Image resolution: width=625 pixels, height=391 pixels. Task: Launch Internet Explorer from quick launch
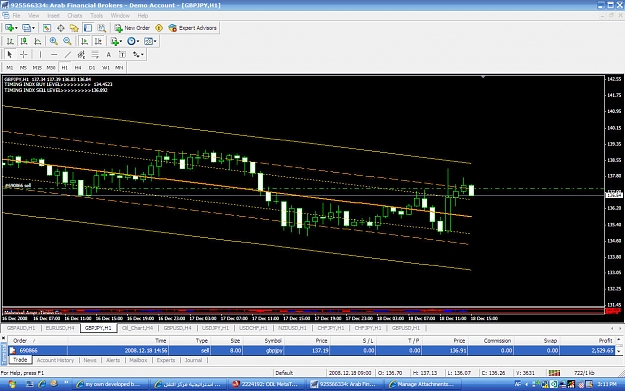(42, 384)
